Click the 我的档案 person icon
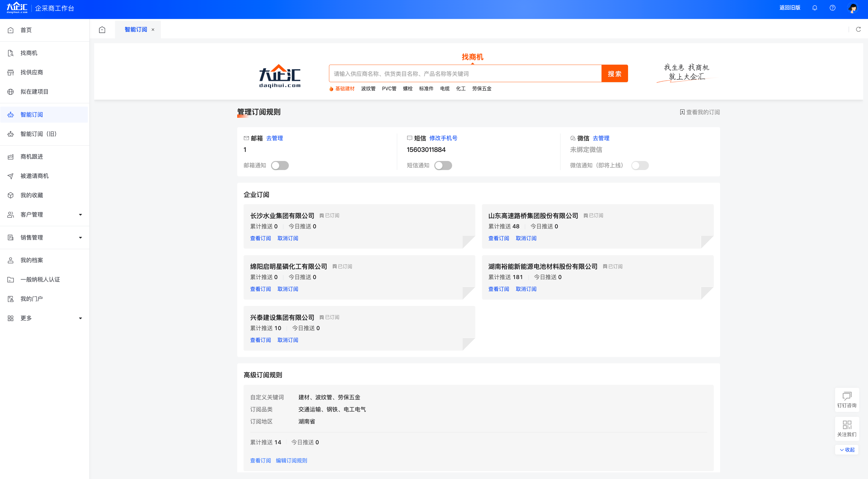Screen dimensions: 868x479 coord(11,260)
